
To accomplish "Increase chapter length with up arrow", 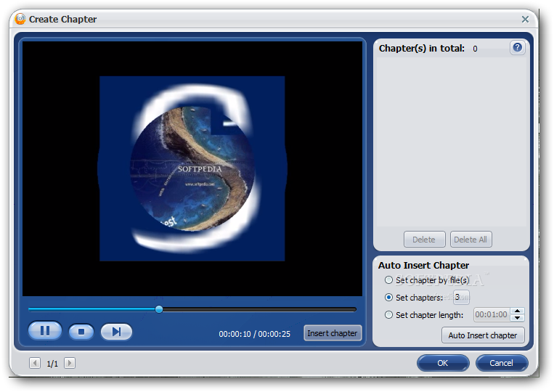I will pyautogui.click(x=517, y=311).
